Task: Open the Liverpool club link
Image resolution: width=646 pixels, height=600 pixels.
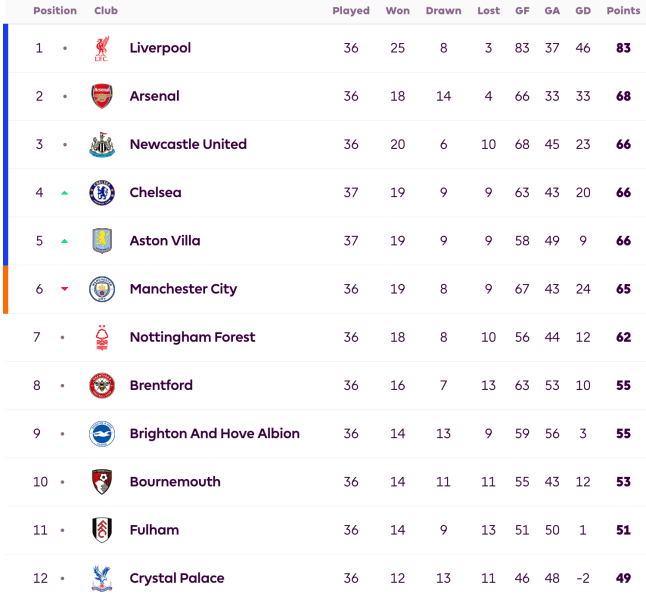Action: pos(160,48)
